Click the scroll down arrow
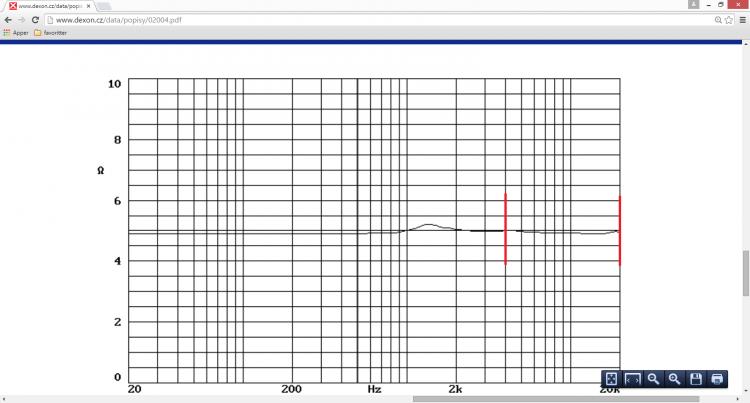The image size is (750, 403). (746, 392)
